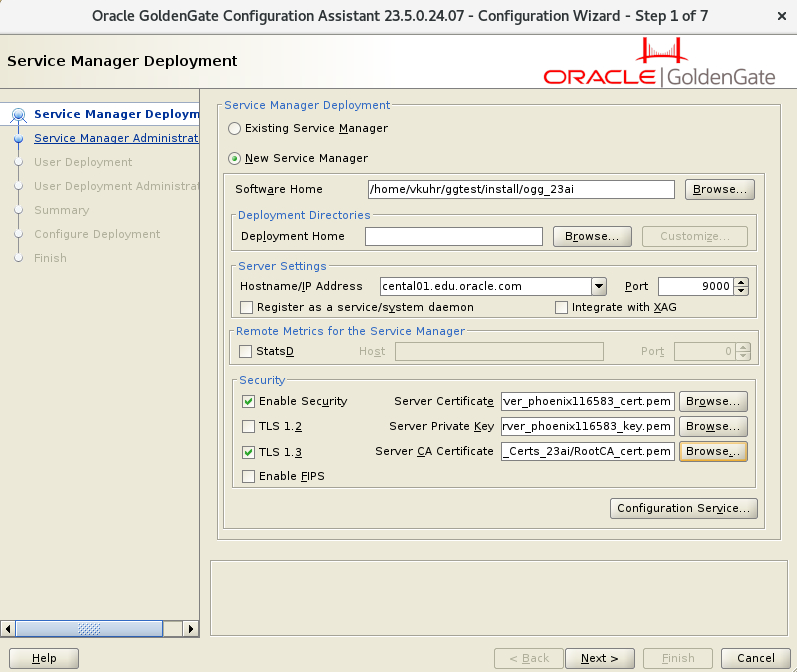Click Browse for Server CA Certificate
This screenshot has height=672, width=797.
713,451
